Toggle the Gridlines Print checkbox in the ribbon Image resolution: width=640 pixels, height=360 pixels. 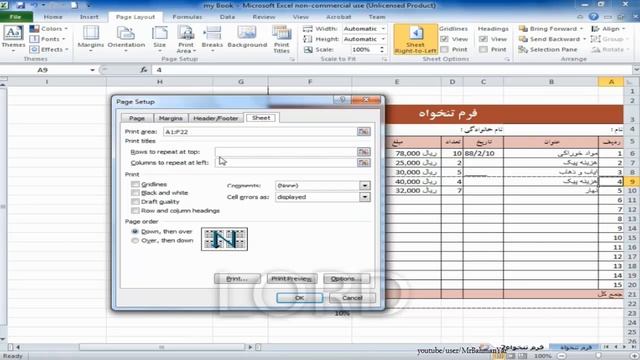(x=444, y=49)
